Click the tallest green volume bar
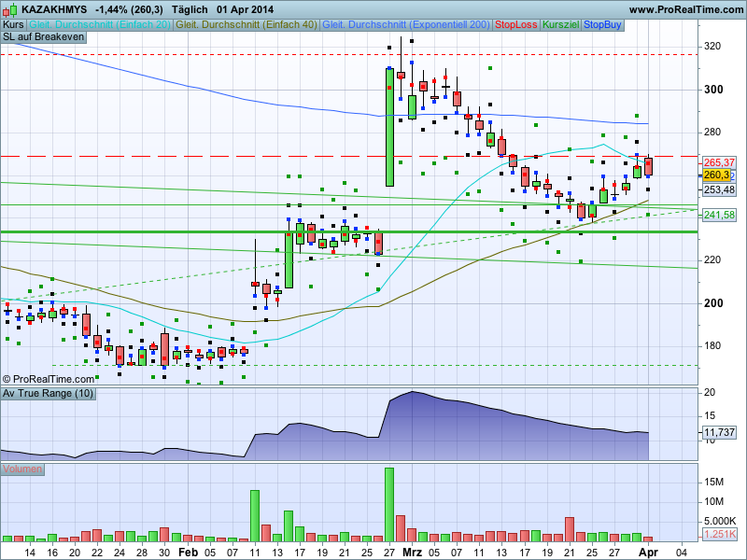 (x=388, y=505)
